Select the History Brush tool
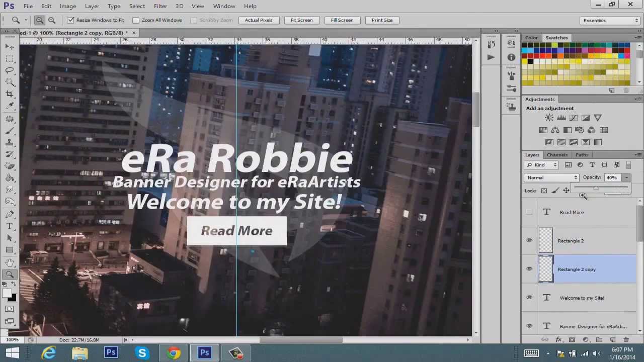The height and width of the screenshot is (362, 644). (10, 154)
